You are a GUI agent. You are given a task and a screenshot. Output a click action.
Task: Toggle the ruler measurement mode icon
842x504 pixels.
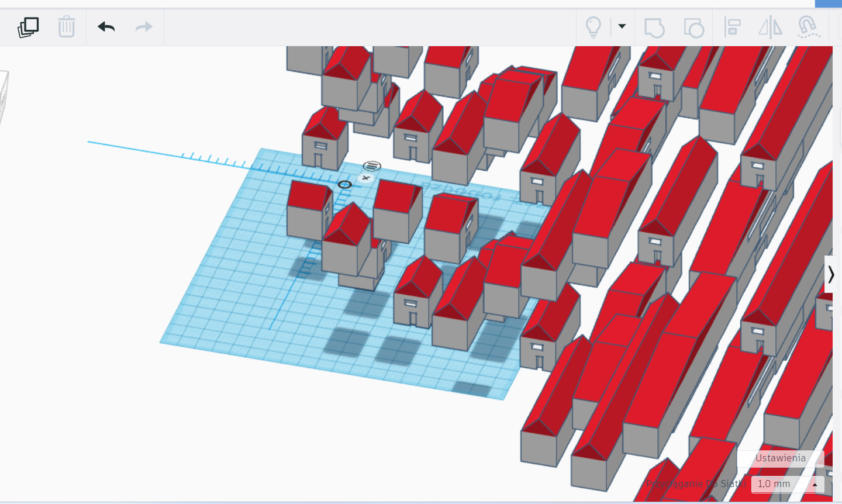pyautogui.click(x=372, y=166)
